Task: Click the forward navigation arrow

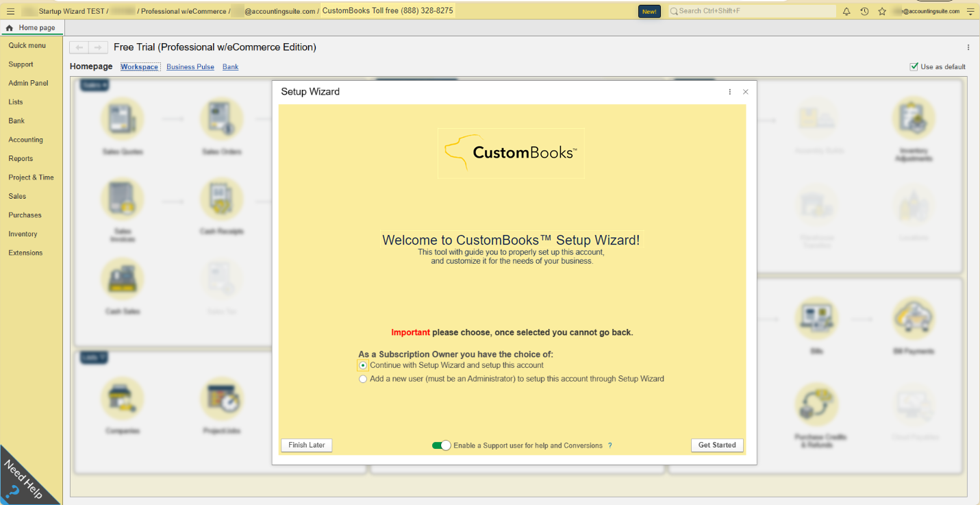Action: click(x=99, y=47)
